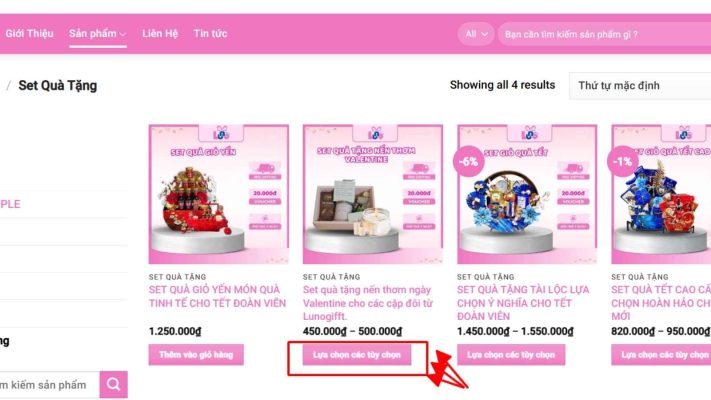Navigate to Tin tức
This screenshot has height=400, width=711.
tap(210, 34)
